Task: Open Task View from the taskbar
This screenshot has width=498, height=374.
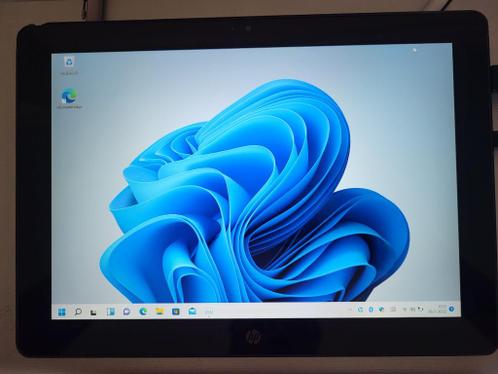Action: pyautogui.click(x=94, y=312)
